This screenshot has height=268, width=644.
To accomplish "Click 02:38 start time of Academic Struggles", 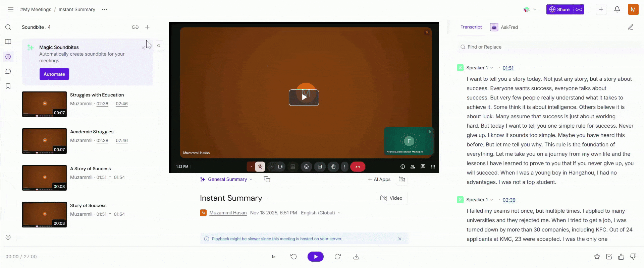I will [x=102, y=141].
